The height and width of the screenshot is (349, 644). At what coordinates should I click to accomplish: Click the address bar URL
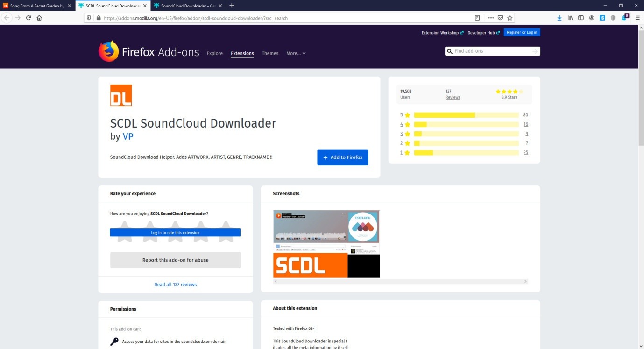point(196,18)
